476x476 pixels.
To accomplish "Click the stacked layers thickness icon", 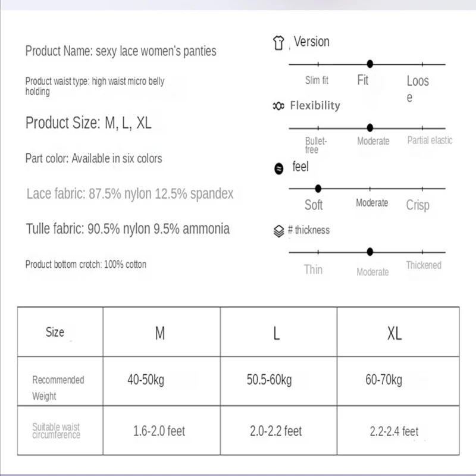I will 278,231.
